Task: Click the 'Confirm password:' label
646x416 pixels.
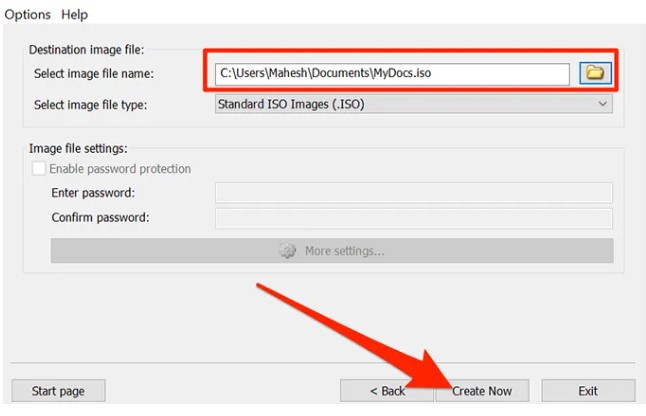Action: 100,217
